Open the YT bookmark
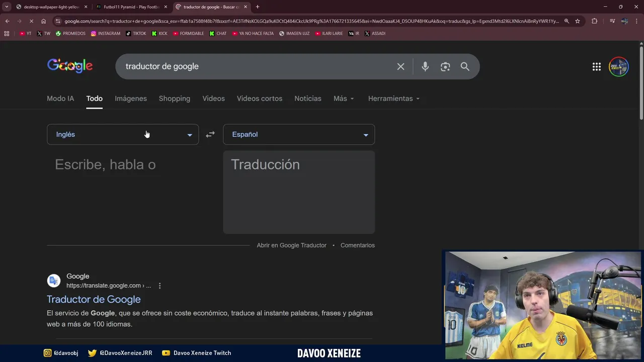This screenshot has height=362, width=644. tap(25, 33)
